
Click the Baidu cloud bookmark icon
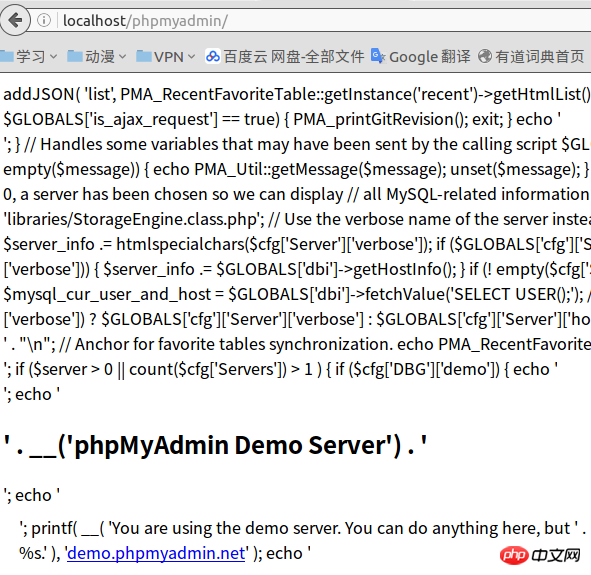click(x=213, y=57)
